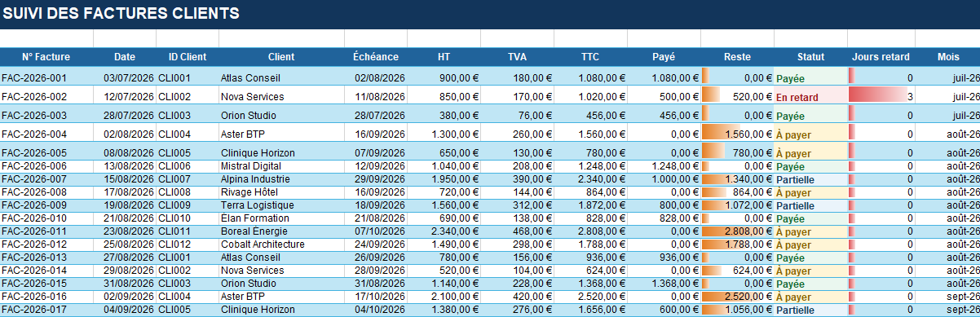Click client cell 'Cobalt Architecture'

(x=281, y=244)
